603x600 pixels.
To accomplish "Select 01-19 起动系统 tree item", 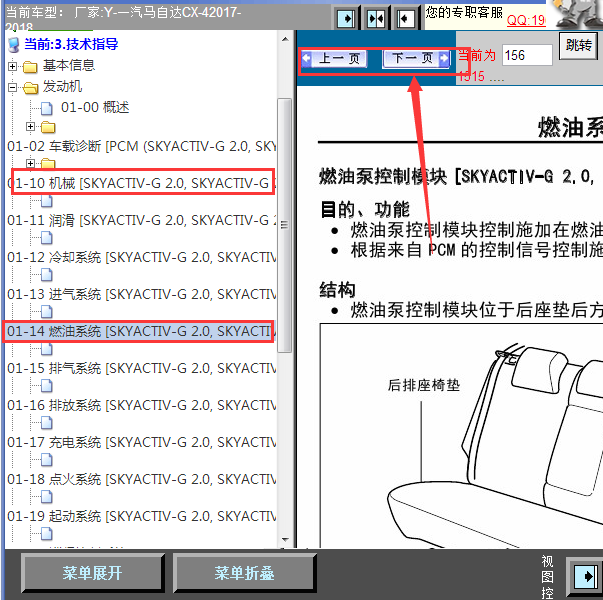I will coord(142,516).
